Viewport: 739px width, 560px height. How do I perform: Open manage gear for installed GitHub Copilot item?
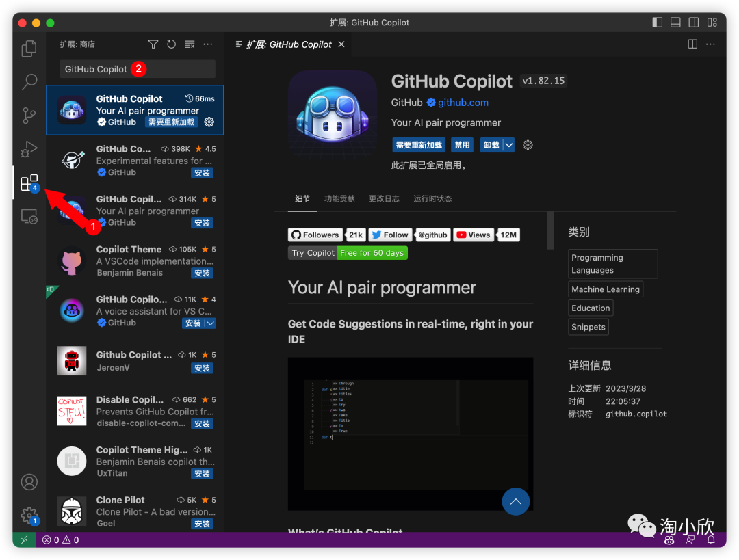pyautogui.click(x=209, y=122)
